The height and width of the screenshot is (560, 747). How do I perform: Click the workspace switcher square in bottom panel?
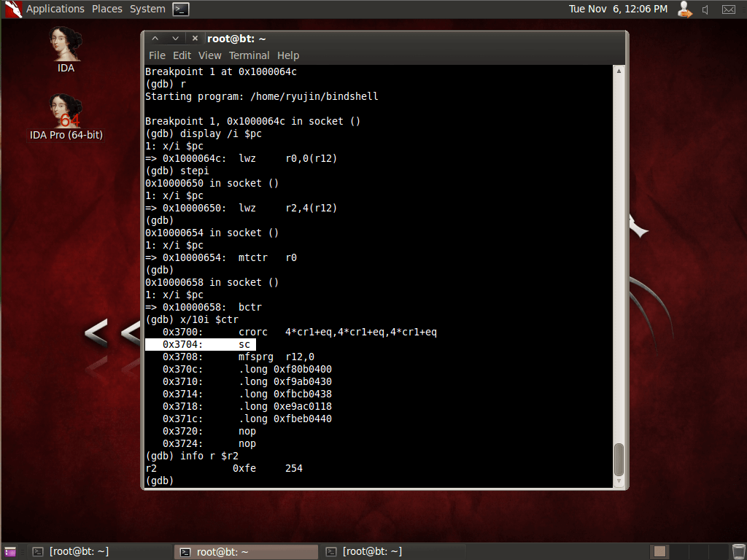[x=659, y=551]
